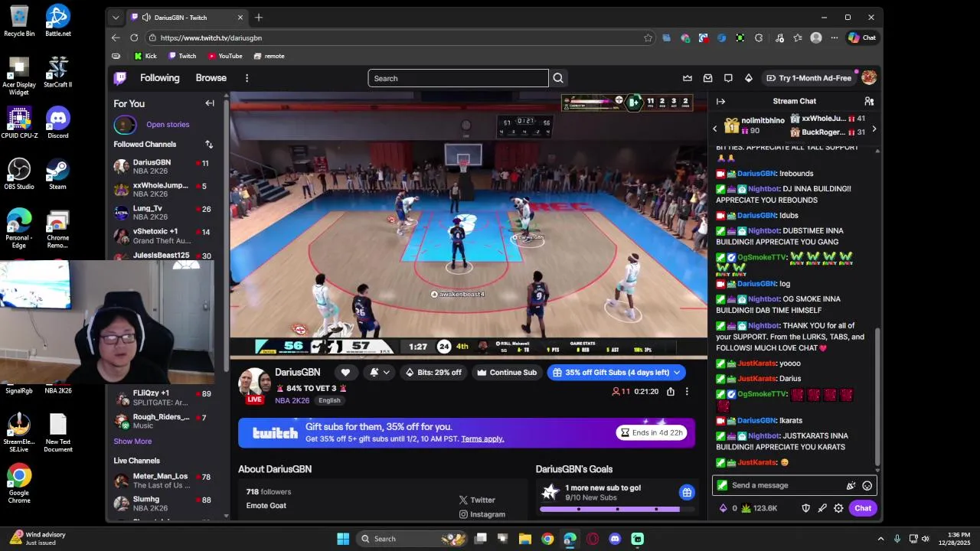Open moderator shield icon in chat
980x551 pixels.
coord(805,508)
